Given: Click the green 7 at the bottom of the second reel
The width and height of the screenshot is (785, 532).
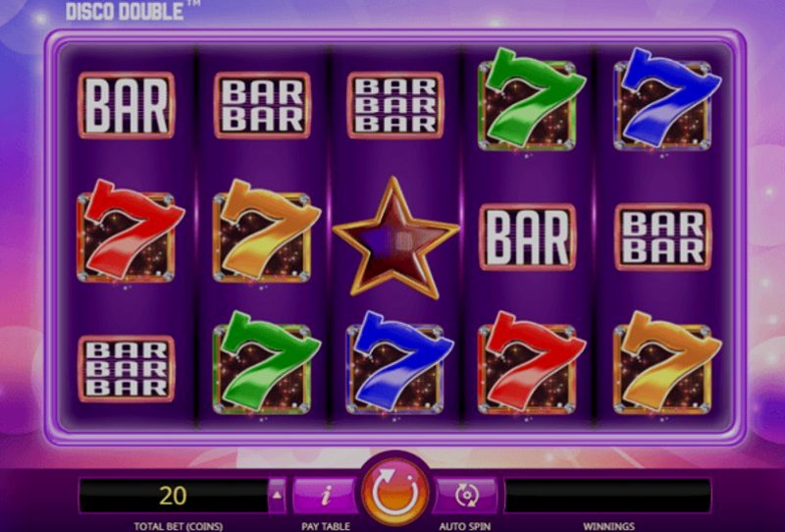Looking at the screenshot, I should tap(265, 362).
